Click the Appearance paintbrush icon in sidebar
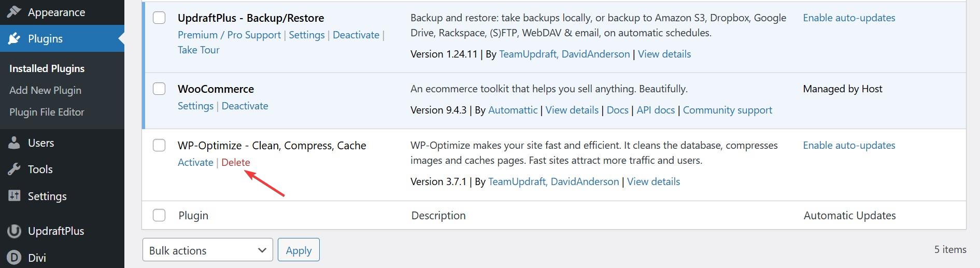 14,12
